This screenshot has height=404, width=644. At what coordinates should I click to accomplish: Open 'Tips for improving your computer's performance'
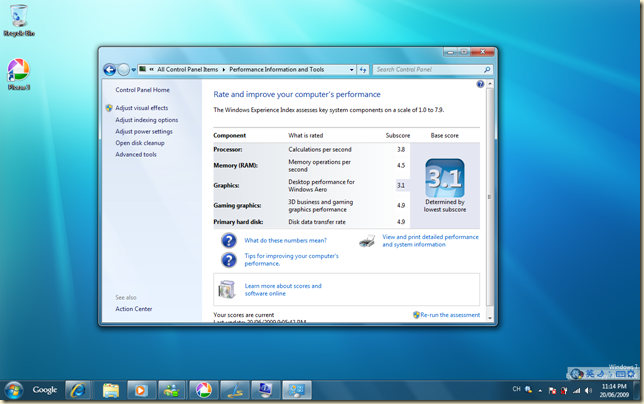291,259
